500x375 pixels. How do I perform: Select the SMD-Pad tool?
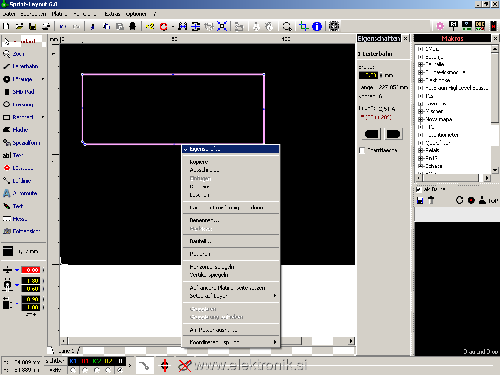click(19, 92)
